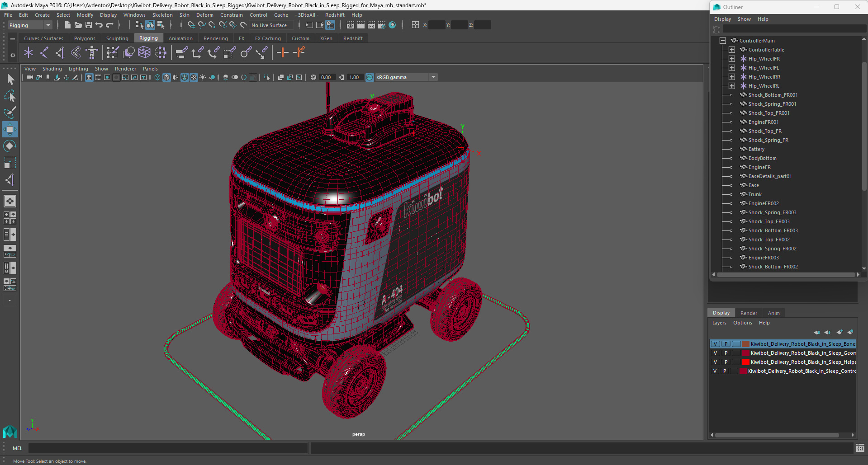
Task: Click move layer up icon in layer editor
Action: pos(817,333)
